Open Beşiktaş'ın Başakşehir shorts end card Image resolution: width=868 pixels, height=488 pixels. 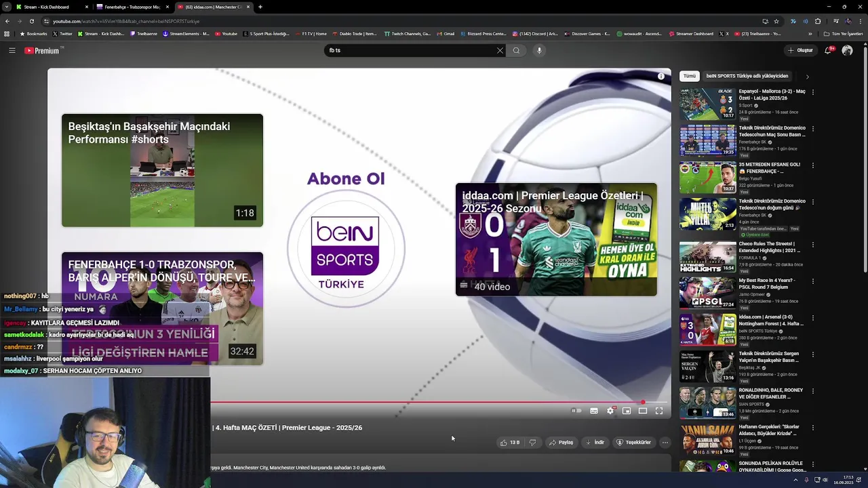[162, 170]
